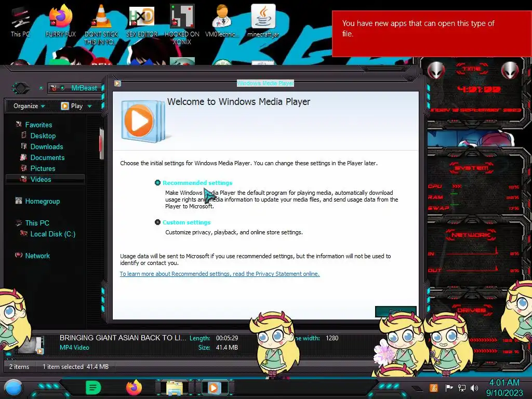Click the Custom settings label text
The height and width of the screenshot is (399, 532).
(187, 222)
